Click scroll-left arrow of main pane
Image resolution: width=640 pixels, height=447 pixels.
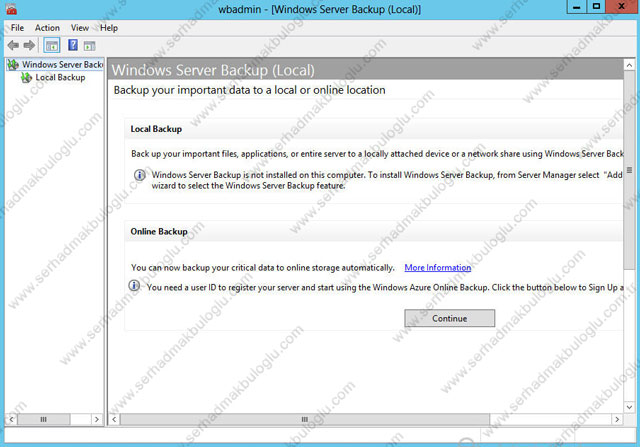(114, 419)
